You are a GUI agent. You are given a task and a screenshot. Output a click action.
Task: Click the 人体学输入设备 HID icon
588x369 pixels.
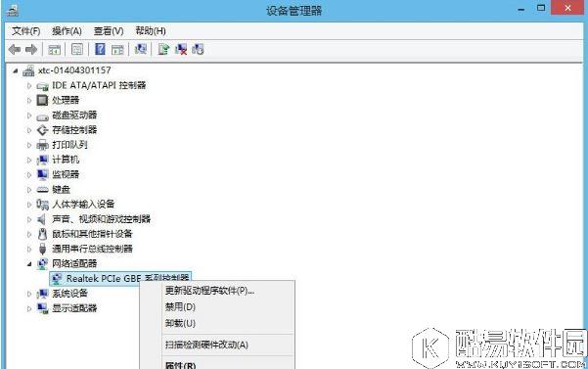(x=42, y=205)
